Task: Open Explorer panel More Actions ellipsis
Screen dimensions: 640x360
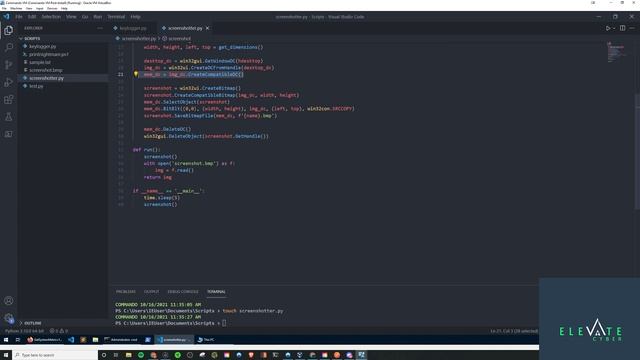Action: tap(100, 28)
